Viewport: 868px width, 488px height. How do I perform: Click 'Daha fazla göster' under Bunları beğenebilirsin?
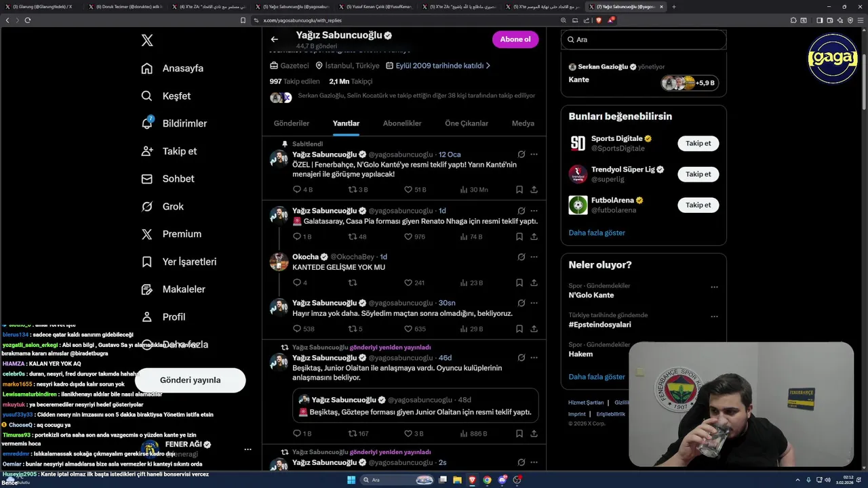click(x=597, y=232)
